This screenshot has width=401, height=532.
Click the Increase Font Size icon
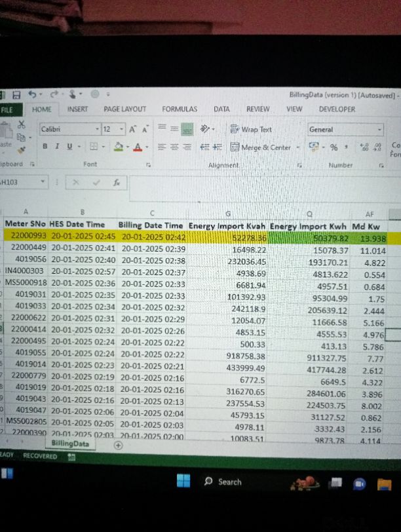click(132, 129)
